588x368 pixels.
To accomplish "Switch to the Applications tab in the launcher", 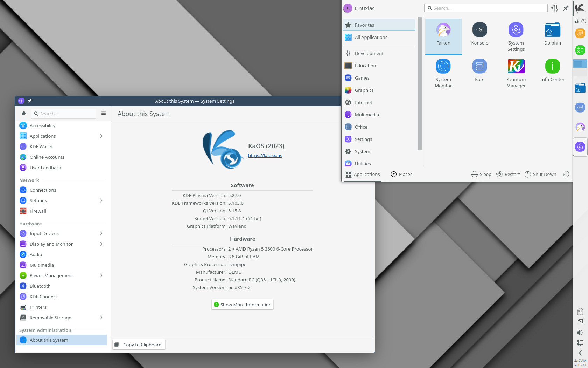I will 363,174.
